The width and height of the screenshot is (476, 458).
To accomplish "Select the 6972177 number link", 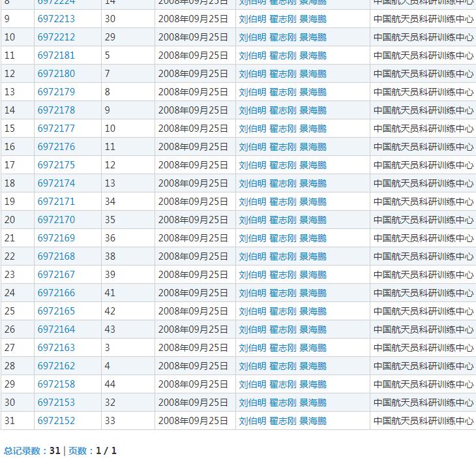I will click(x=56, y=129).
